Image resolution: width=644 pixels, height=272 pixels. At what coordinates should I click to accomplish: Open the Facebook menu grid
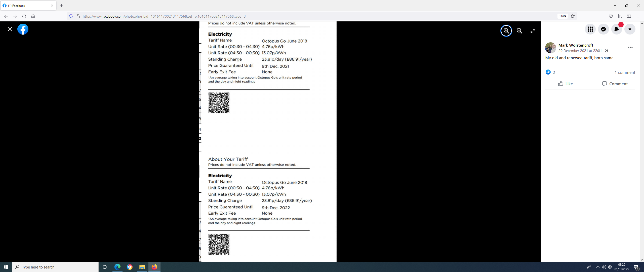click(x=590, y=29)
